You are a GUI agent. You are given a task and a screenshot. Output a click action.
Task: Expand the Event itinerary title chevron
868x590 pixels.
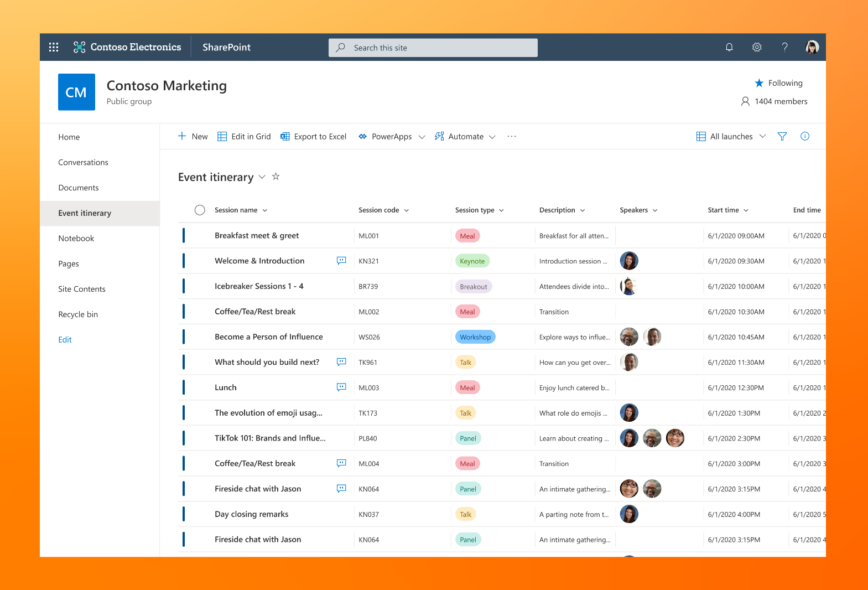262,177
